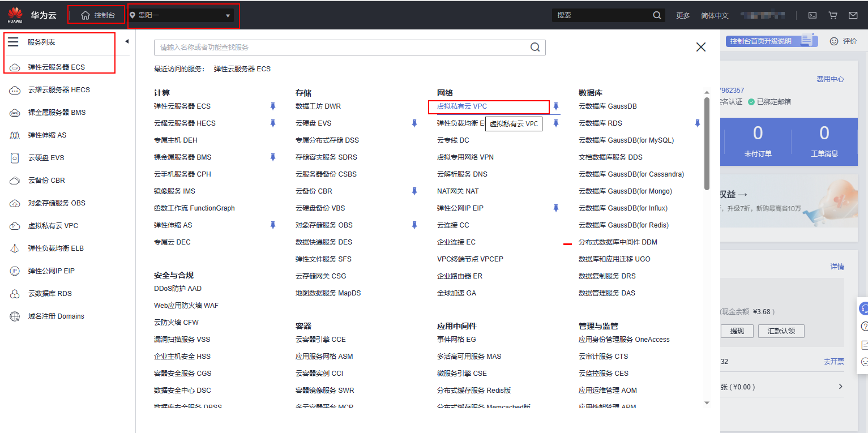Click the scrollbar up arrow in service panel
868x433 pixels.
(707, 92)
